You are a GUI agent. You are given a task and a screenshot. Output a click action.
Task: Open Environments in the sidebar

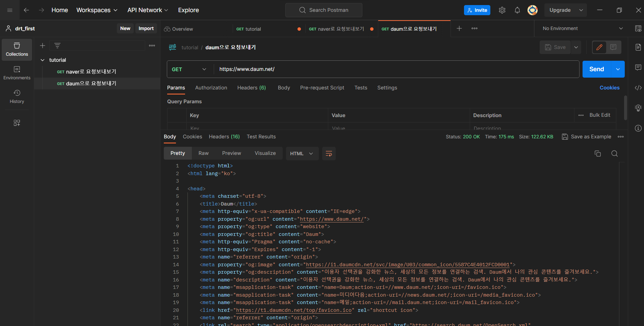tap(17, 73)
